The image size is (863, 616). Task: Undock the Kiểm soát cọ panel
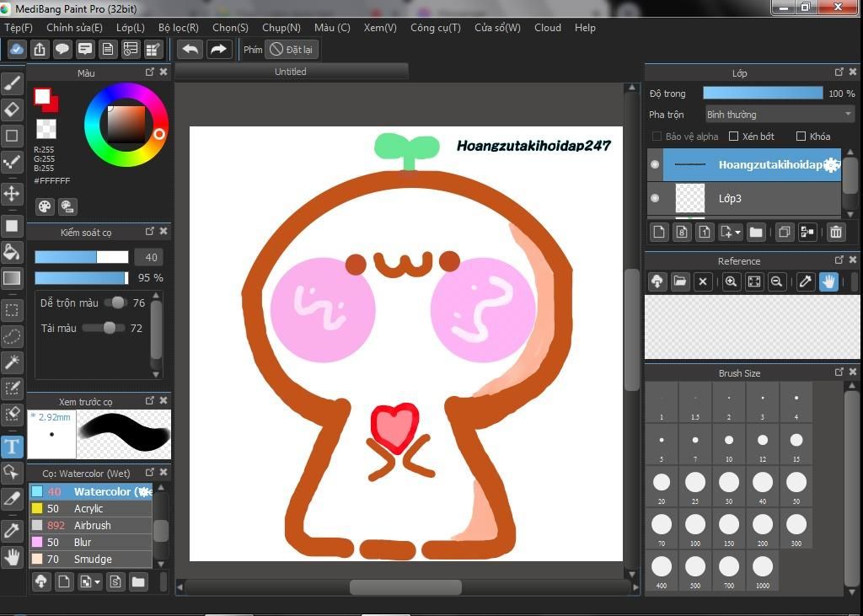[x=150, y=232]
